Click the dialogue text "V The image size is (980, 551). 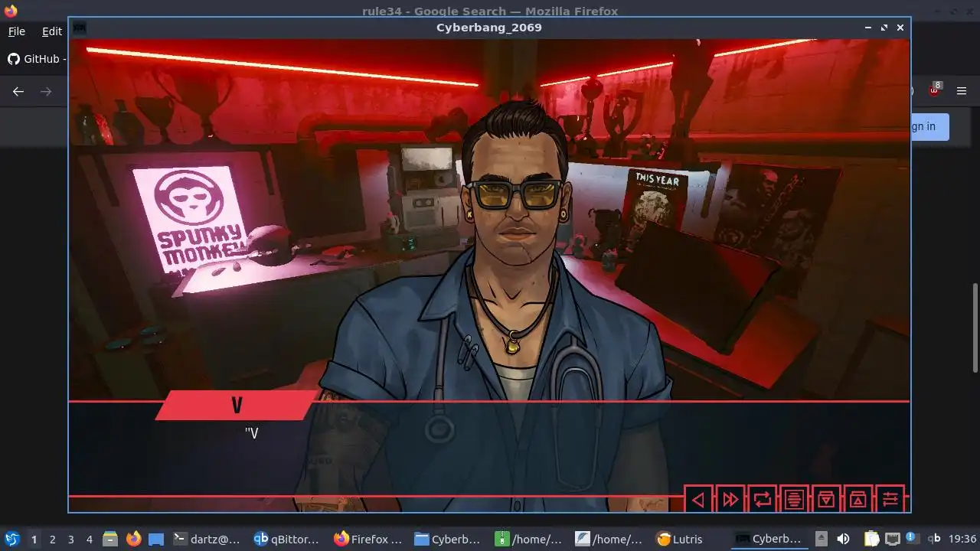[252, 433]
